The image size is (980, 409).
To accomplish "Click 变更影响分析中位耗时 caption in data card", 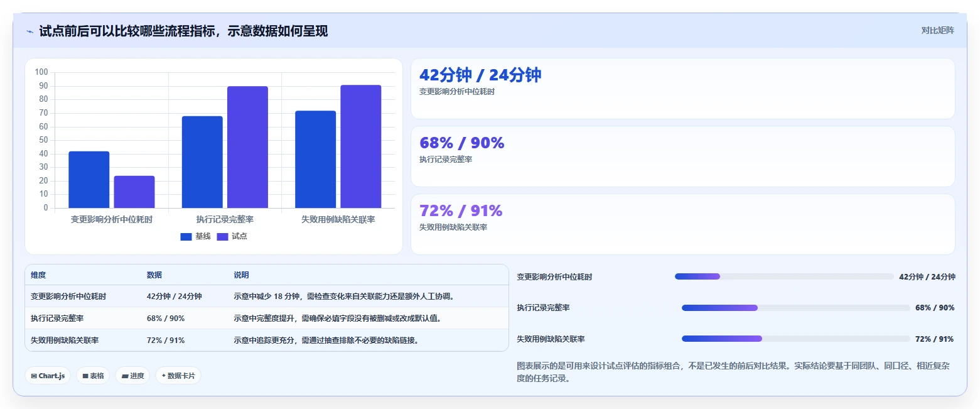I will click(457, 92).
